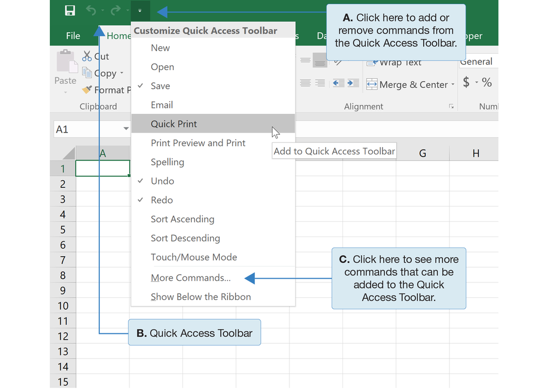Select Quick Print from the menu
The image size is (548, 392).
(174, 124)
